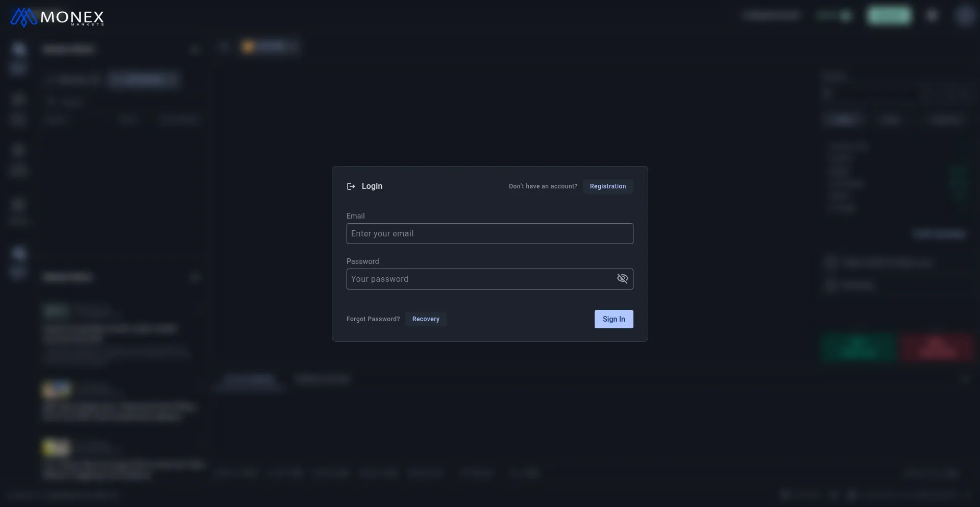Click the Recovery button
The height and width of the screenshot is (507, 980).
click(x=426, y=319)
